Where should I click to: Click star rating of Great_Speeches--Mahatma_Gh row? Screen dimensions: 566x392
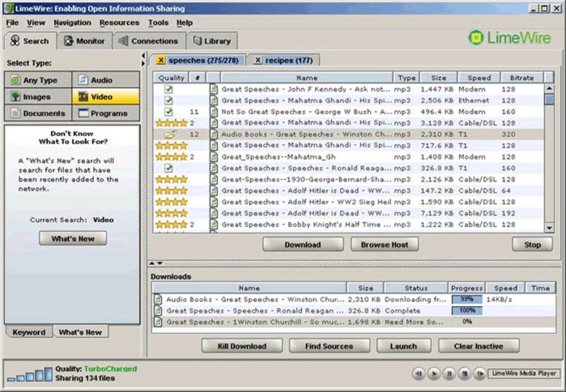click(x=171, y=157)
